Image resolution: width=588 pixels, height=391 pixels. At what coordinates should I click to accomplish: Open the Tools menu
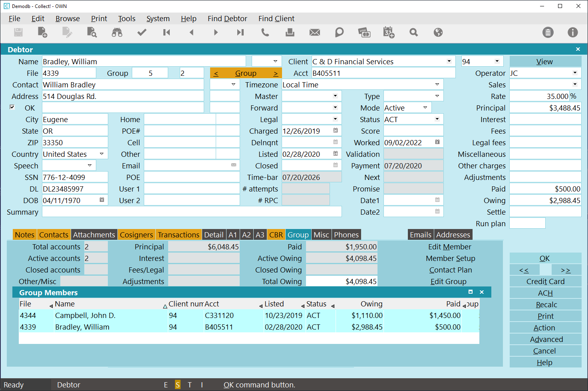click(127, 18)
